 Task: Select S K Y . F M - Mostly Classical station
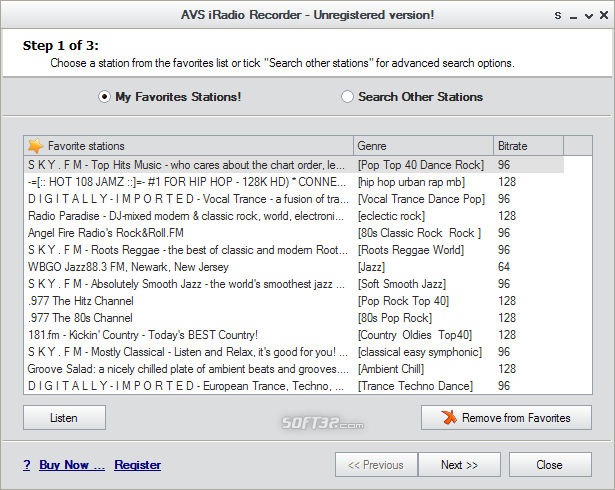[294, 352]
